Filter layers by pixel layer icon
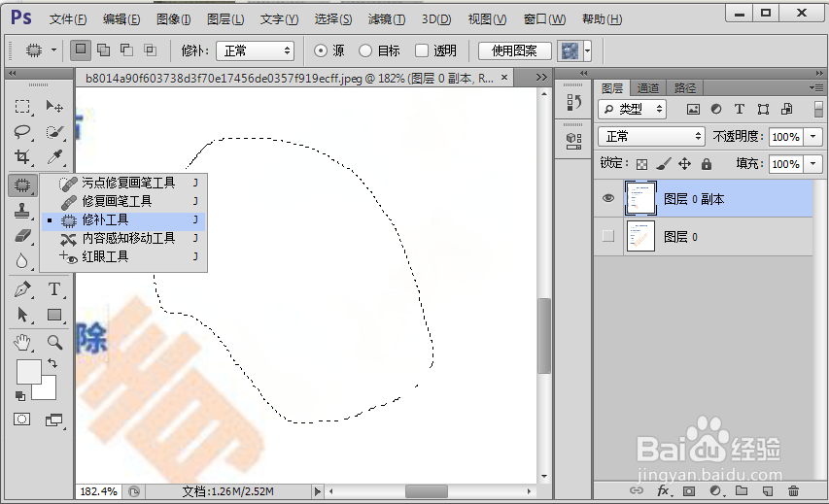Viewport: 829px width, 504px height. (x=693, y=109)
